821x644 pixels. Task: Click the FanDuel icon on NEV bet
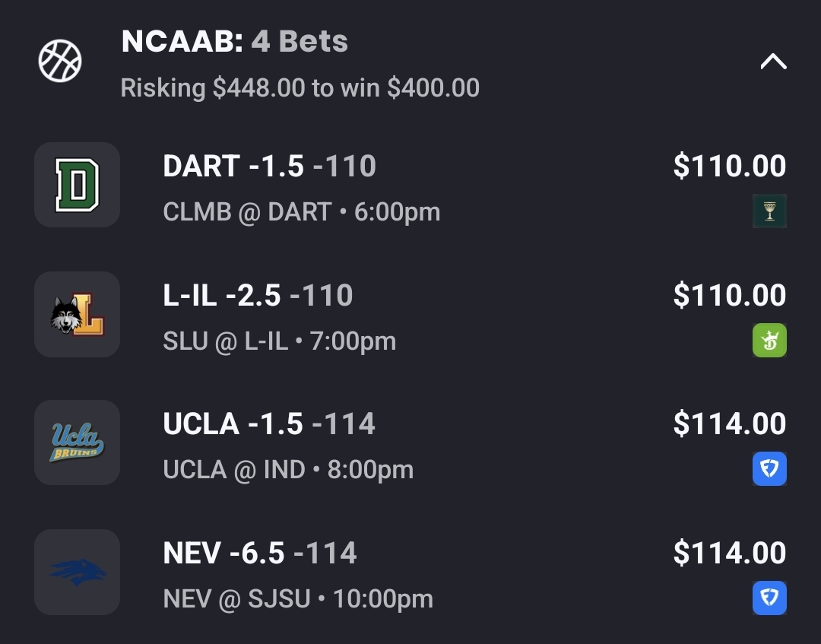[769, 598]
